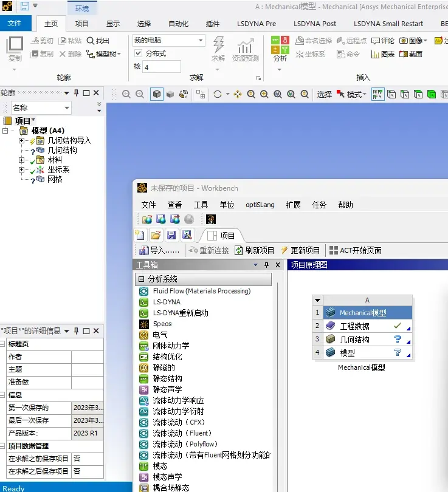Click the Save As icon in Workbench

pyautogui.click(x=187, y=235)
